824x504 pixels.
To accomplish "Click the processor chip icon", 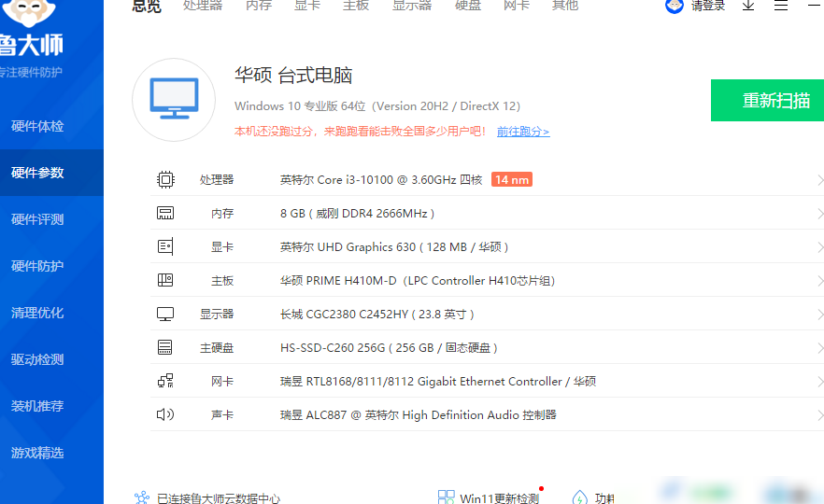I will coord(165,179).
